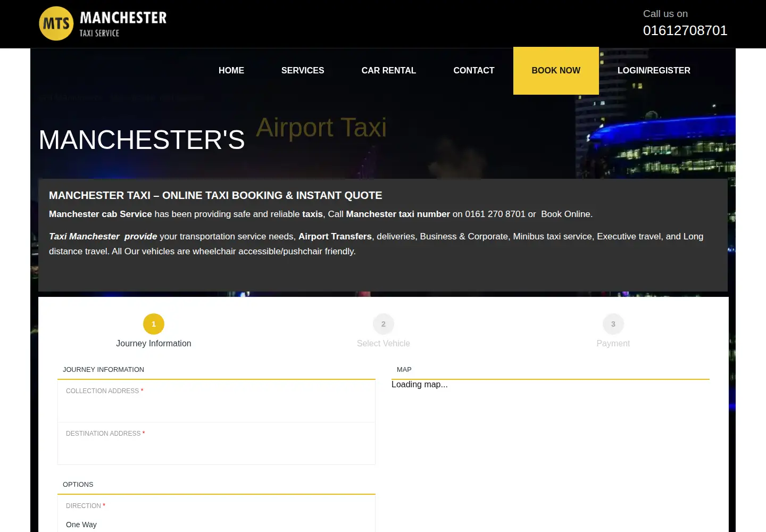Click the 'Airport Taxi' animated headline text
The image size is (766, 532).
tap(321, 128)
